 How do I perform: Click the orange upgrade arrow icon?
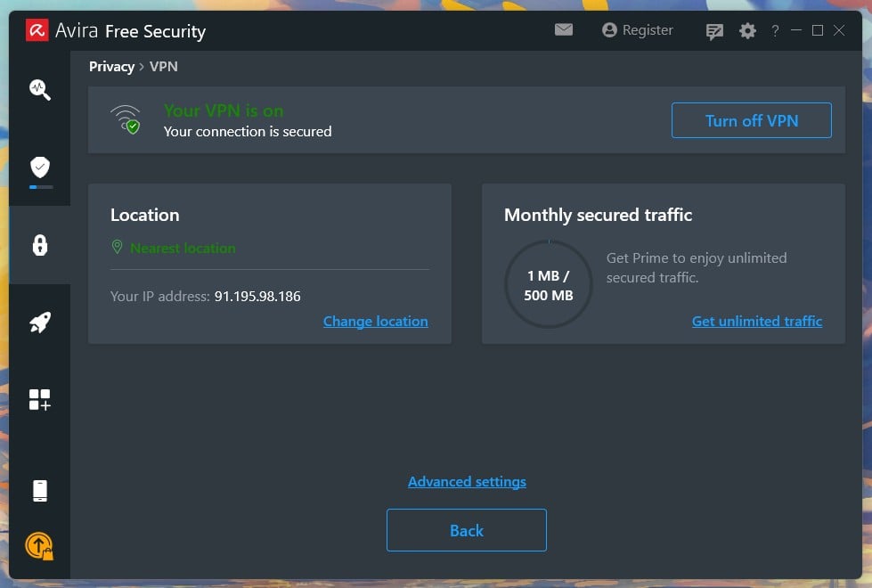point(39,546)
